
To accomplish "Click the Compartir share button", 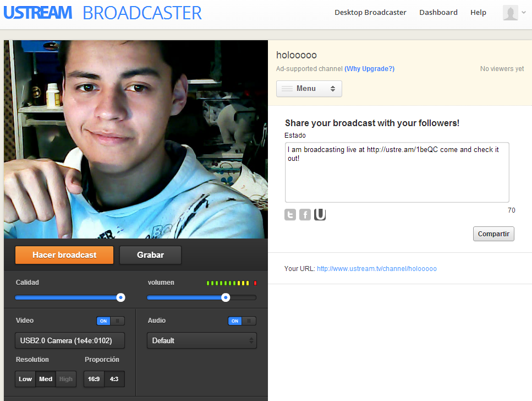I will (x=493, y=234).
